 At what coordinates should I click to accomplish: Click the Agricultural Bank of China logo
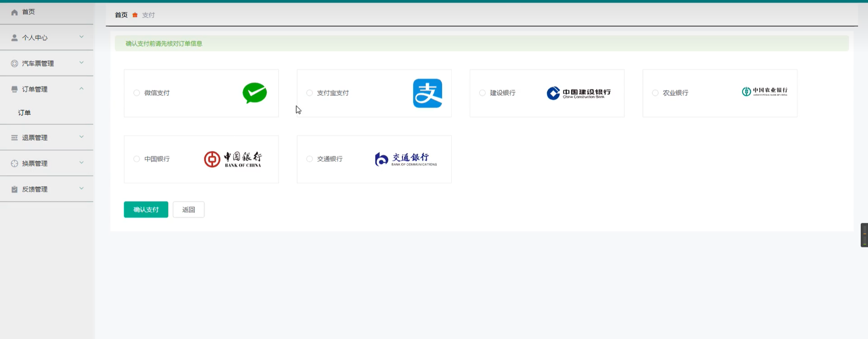[765, 92]
